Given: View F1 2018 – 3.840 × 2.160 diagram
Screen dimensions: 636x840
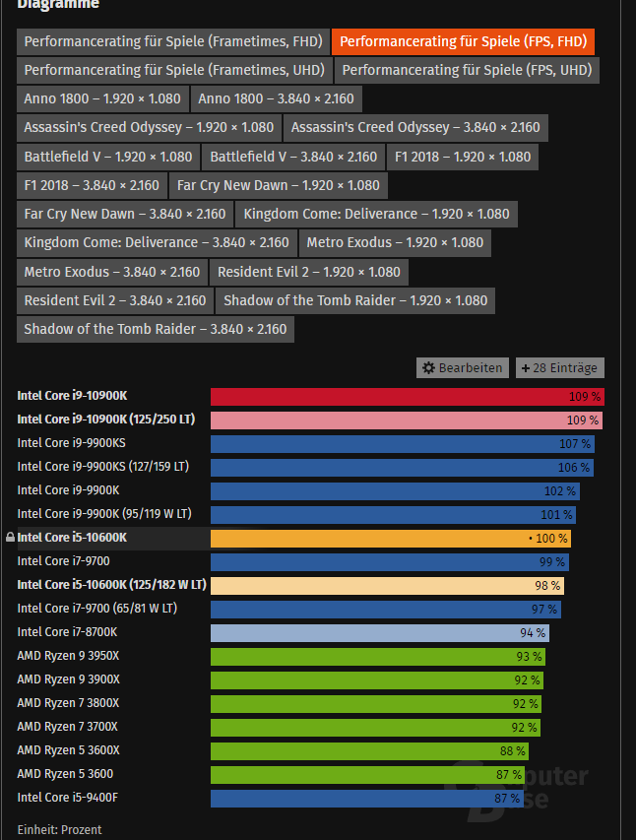Looking at the screenshot, I should pyautogui.click(x=92, y=185).
